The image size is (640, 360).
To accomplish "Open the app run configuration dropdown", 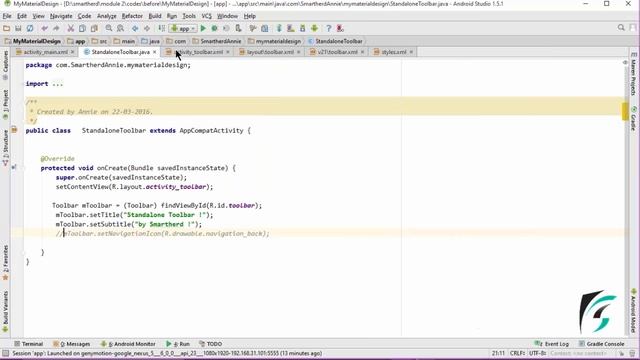I will [x=183, y=29].
